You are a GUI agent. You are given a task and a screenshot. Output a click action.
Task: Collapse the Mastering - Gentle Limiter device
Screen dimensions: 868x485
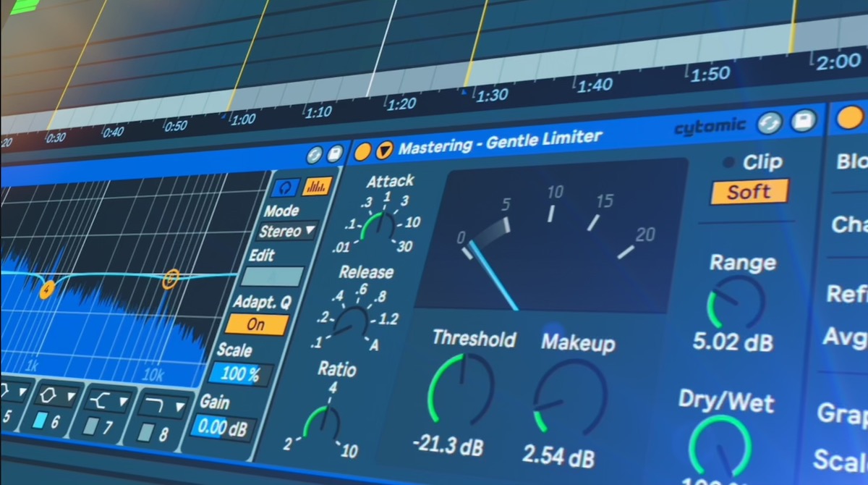pos(385,150)
